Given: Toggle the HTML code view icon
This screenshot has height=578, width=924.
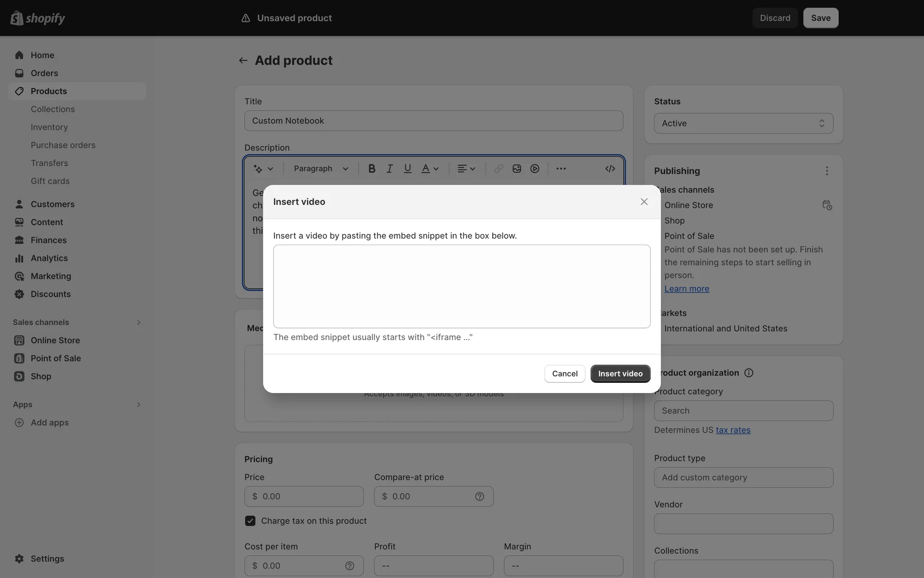Looking at the screenshot, I should pyautogui.click(x=610, y=169).
